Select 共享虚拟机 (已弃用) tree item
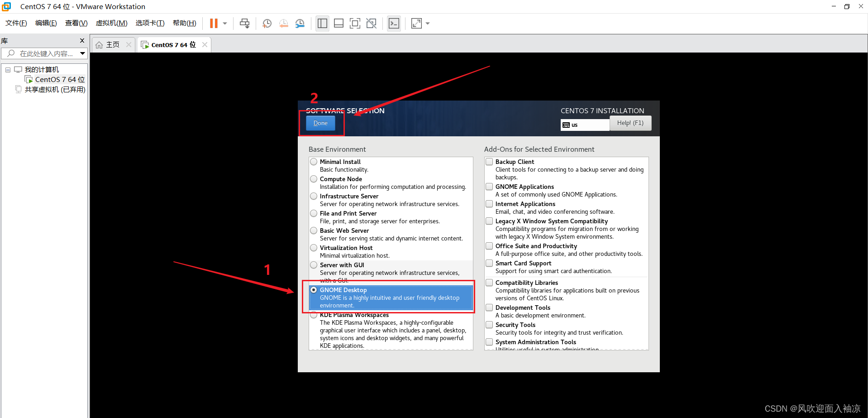868x418 pixels. 55,90
